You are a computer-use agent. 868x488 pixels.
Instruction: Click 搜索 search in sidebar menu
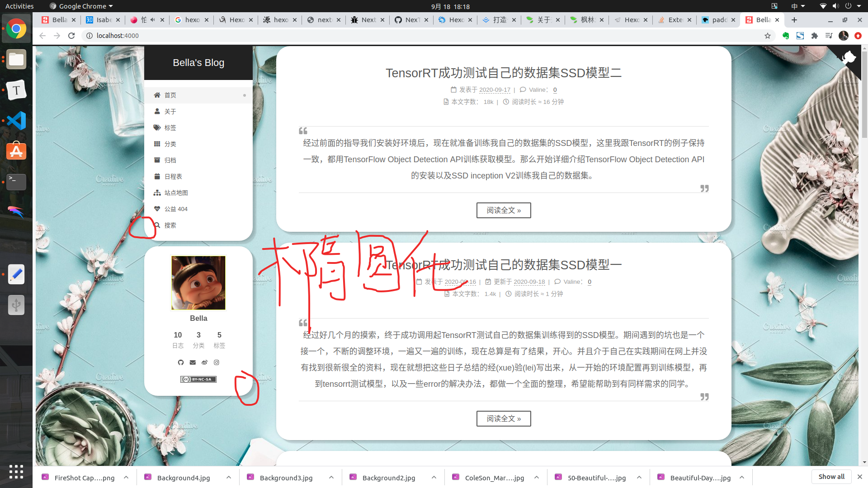pyautogui.click(x=170, y=225)
